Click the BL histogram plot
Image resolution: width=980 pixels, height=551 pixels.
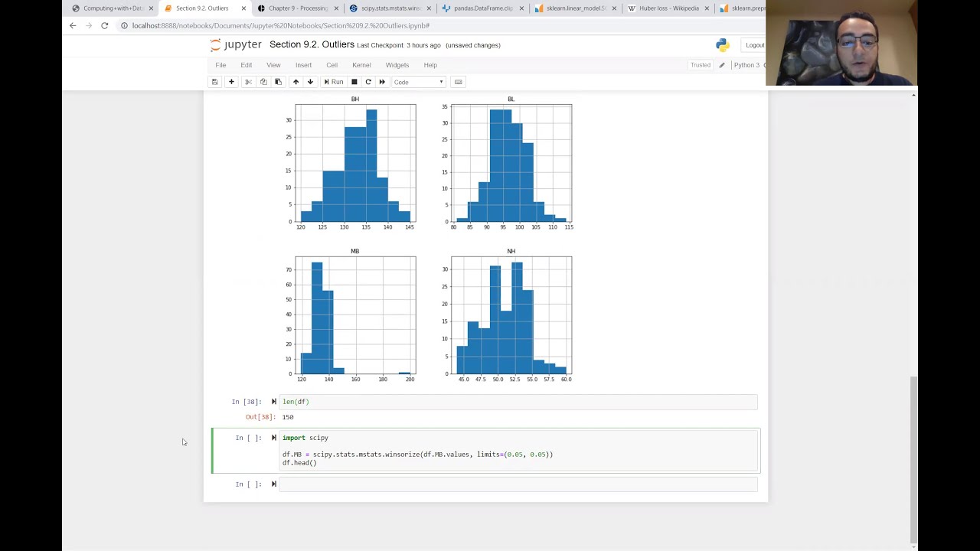(511, 163)
